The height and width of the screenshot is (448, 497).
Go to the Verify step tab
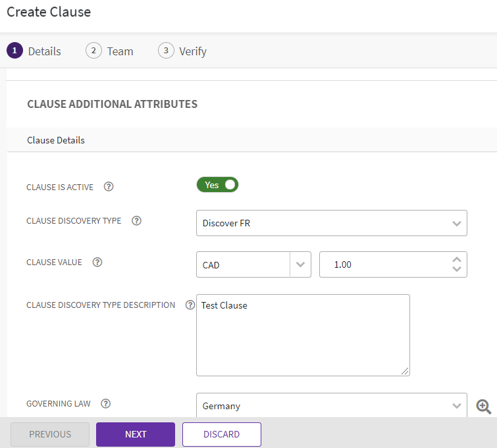tap(182, 51)
